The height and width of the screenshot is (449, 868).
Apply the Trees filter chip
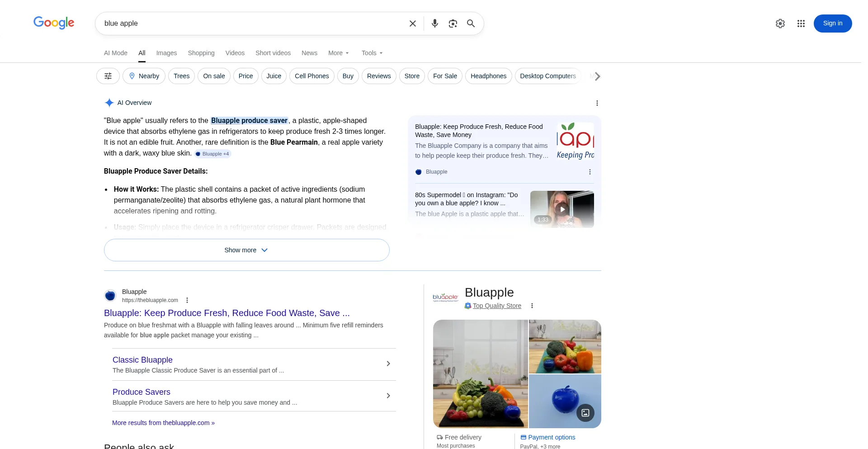[181, 76]
